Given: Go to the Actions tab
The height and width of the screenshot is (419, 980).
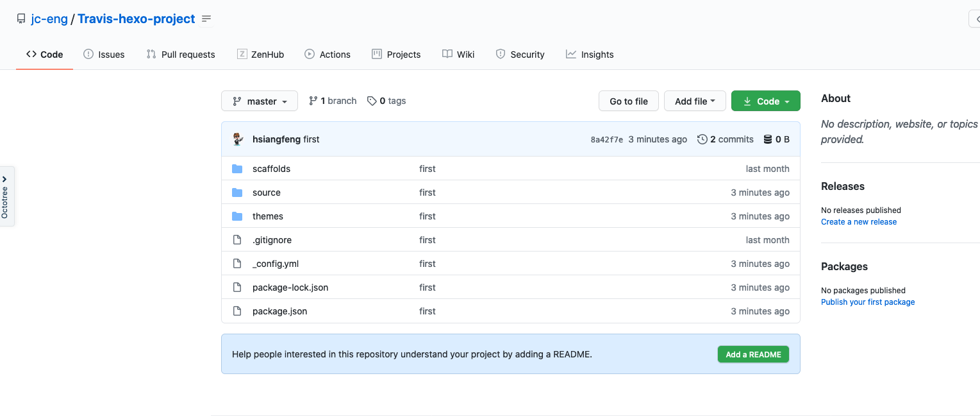Looking at the screenshot, I should coord(328,55).
